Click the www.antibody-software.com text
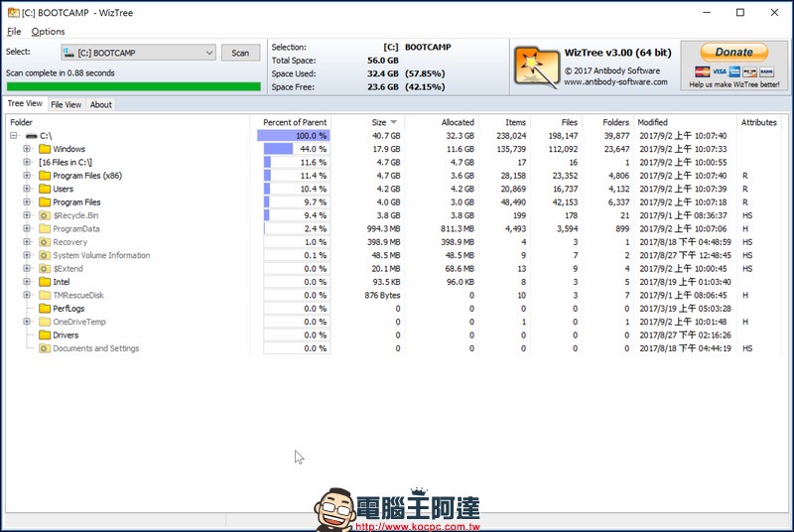The width and height of the screenshot is (794, 532). (x=615, y=82)
